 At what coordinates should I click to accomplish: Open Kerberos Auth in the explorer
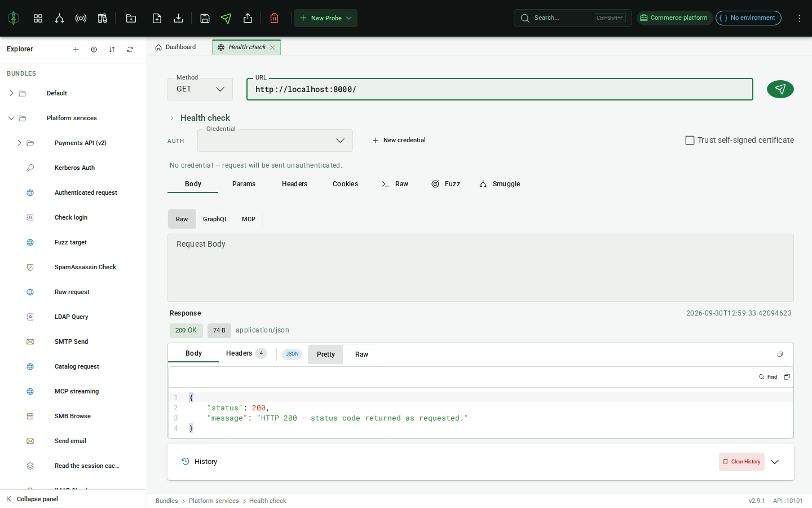pyautogui.click(x=73, y=168)
